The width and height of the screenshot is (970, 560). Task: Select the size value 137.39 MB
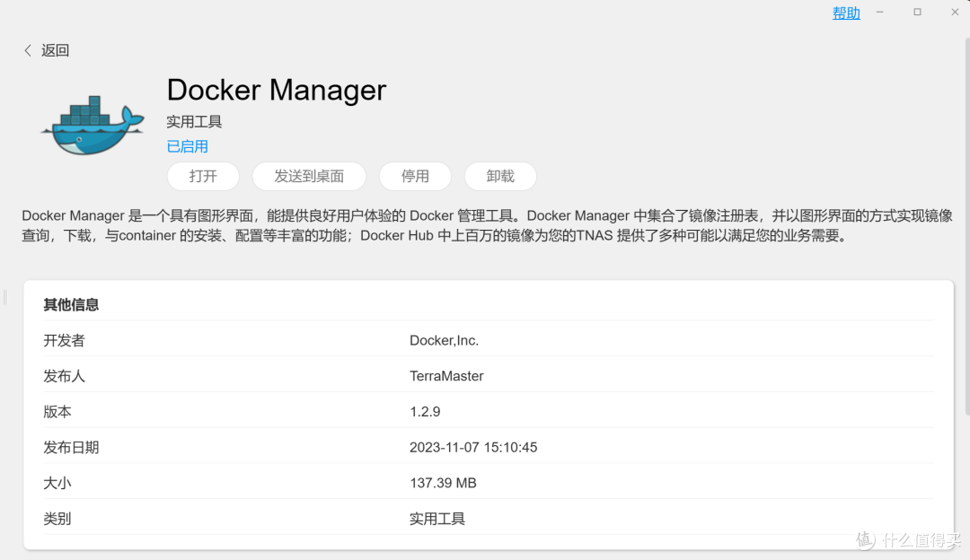coord(443,484)
